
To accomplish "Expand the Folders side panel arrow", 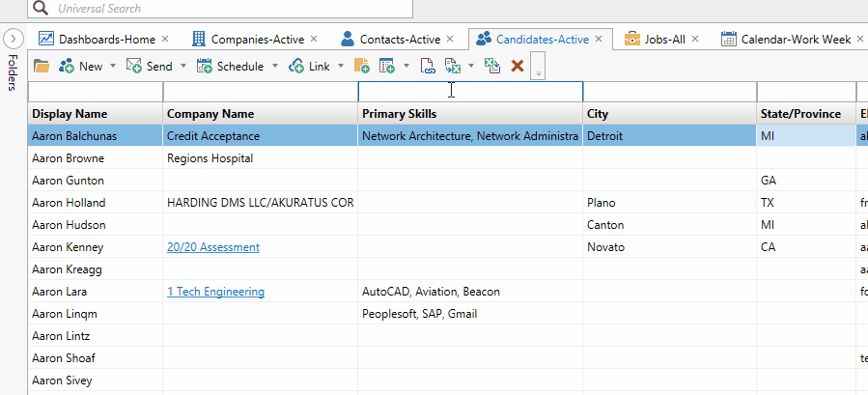I will (x=14, y=39).
